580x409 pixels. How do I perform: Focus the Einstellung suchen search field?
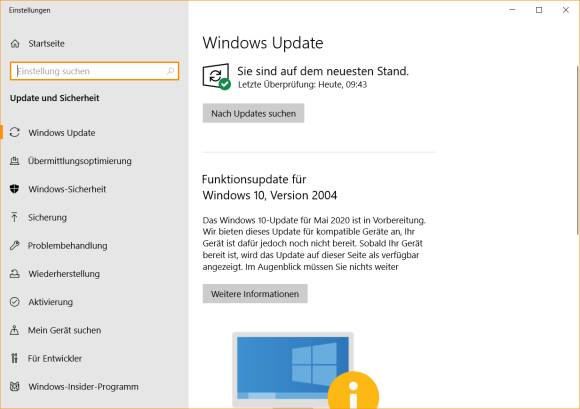pos(94,71)
